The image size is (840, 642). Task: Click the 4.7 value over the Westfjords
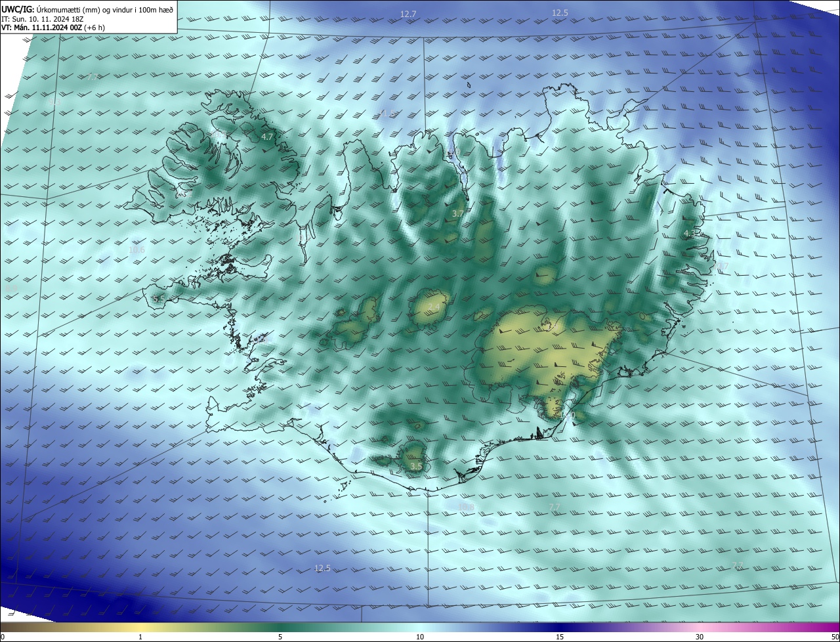pos(266,137)
